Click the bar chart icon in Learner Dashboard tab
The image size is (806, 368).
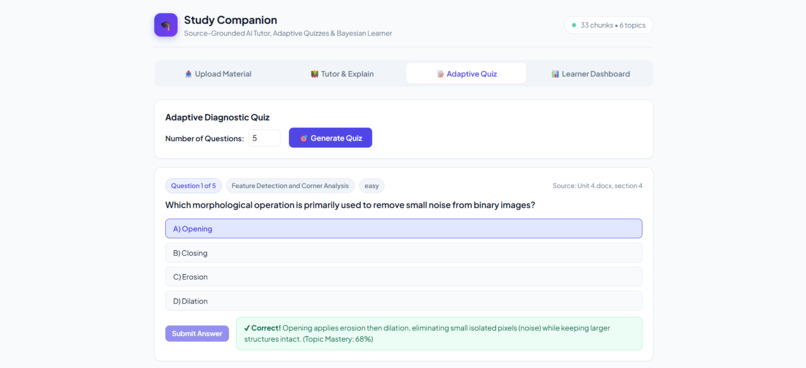click(x=555, y=74)
